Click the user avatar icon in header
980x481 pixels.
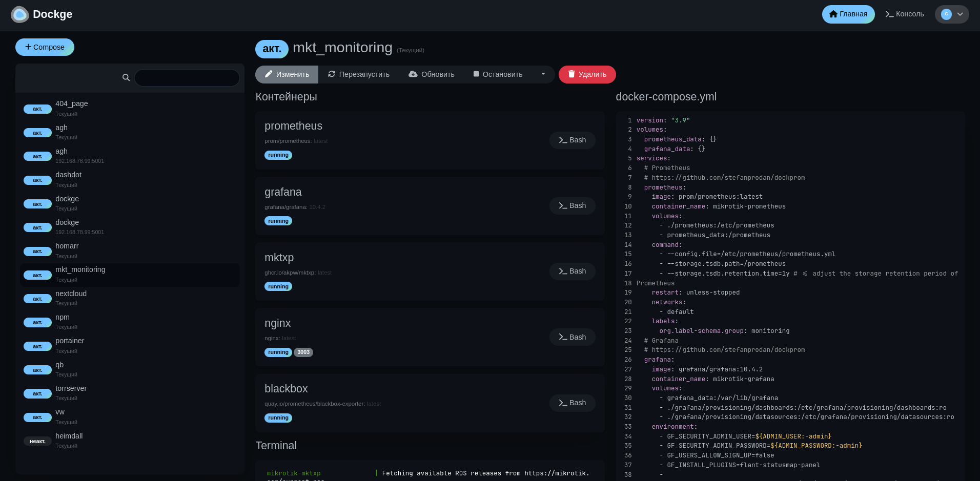tap(946, 14)
